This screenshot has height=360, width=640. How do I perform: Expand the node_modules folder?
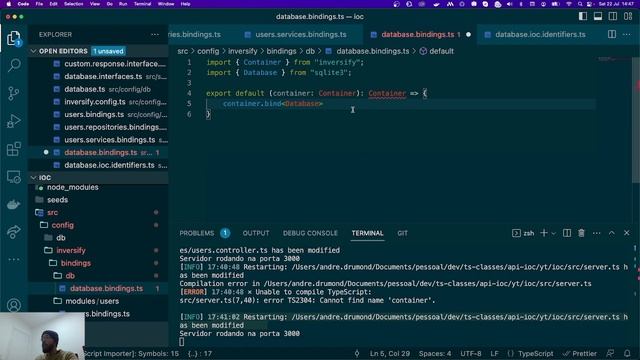tap(73, 187)
